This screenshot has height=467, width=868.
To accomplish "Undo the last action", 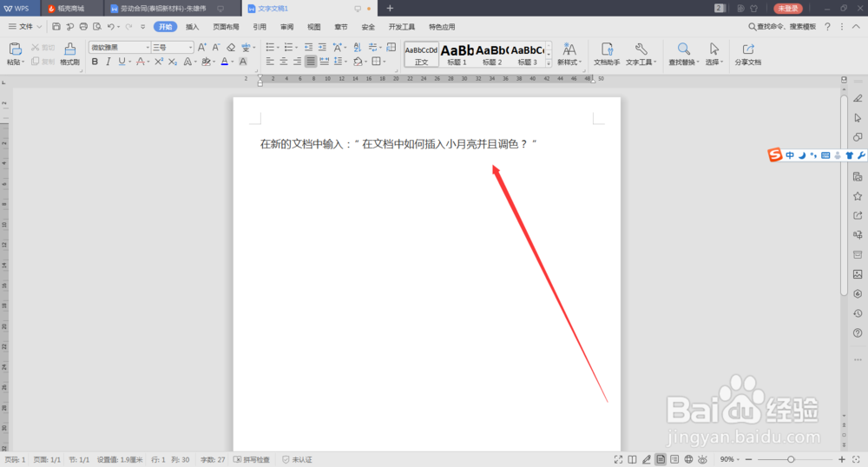I will [x=111, y=27].
